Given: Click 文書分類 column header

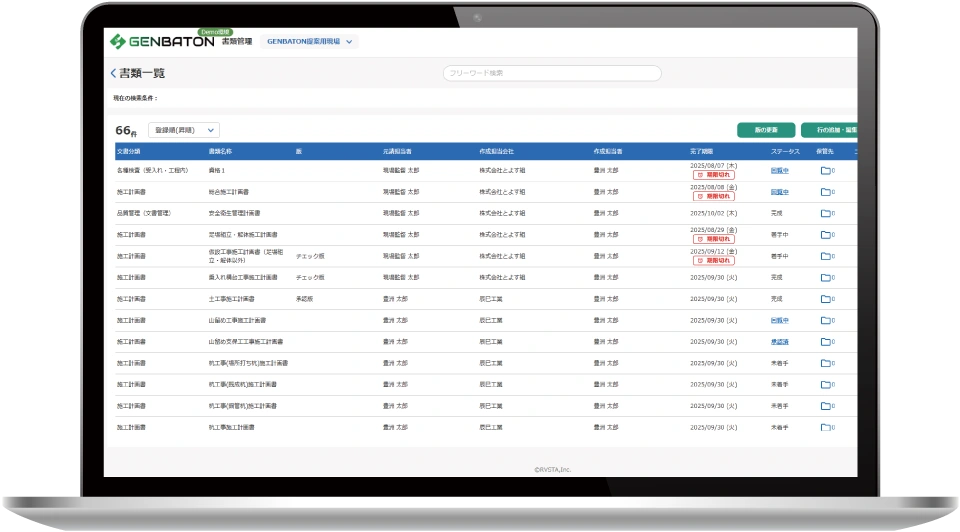Looking at the screenshot, I should click(x=129, y=151).
